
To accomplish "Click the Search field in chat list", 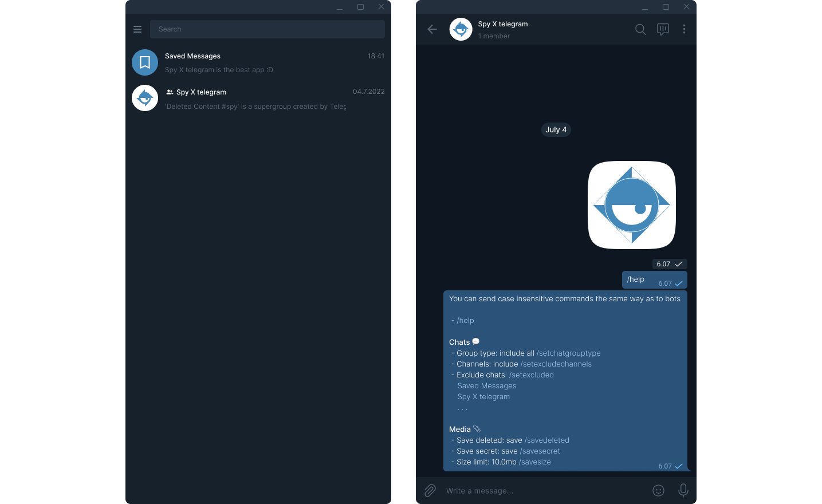I will click(x=268, y=29).
